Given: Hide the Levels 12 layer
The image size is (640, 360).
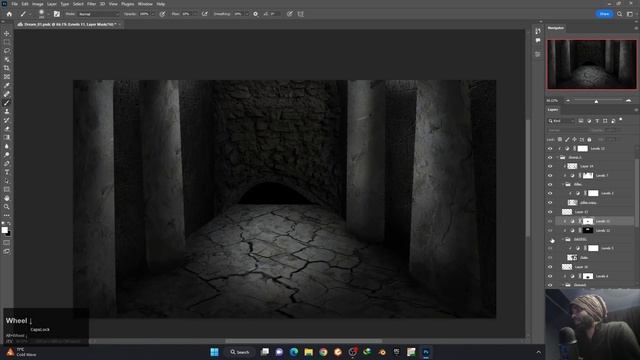Looking at the screenshot, I should (550, 149).
